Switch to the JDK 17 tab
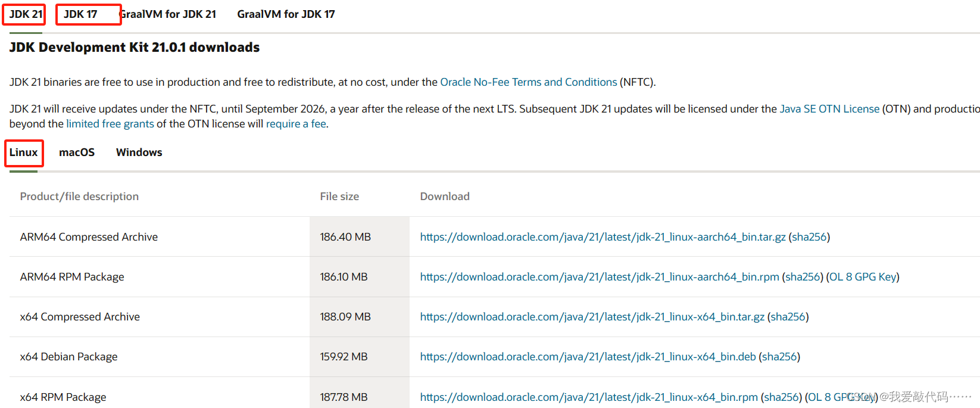The height and width of the screenshot is (408, 980). (80, 14)
